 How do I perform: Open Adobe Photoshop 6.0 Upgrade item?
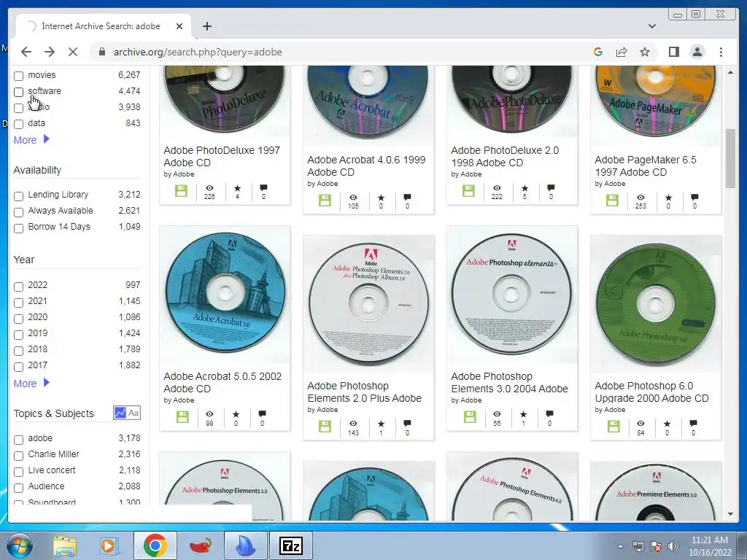(x=651, y=392)
